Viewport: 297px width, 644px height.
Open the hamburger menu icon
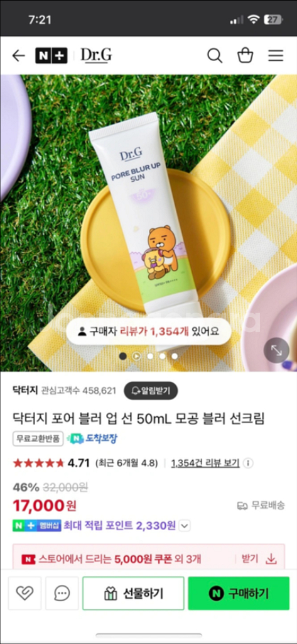(x=276, y=55)
